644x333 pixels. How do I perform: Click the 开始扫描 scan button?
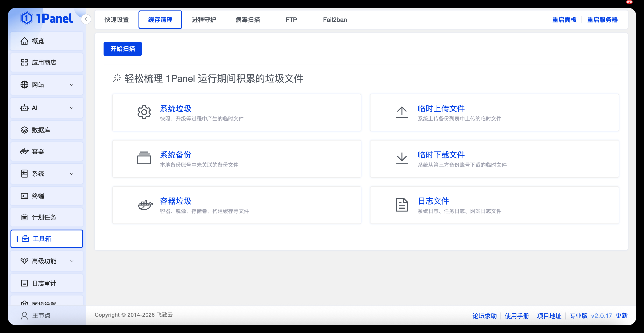[123, 49]
